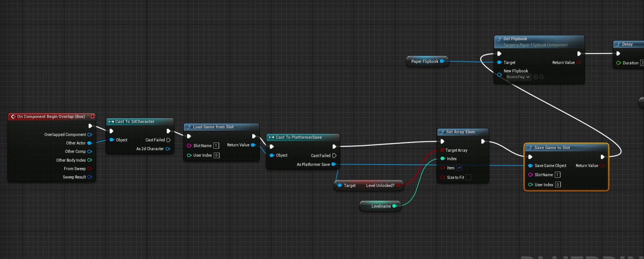
Task: Click the Delay node Duration pin
Action: pyautogui.click(x=618, y=63)
